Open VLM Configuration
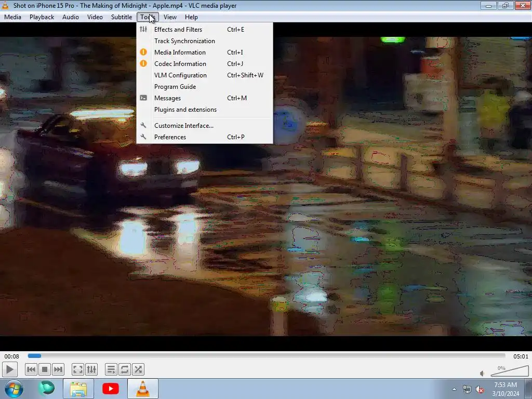532x399 pixels. [205, 75]
